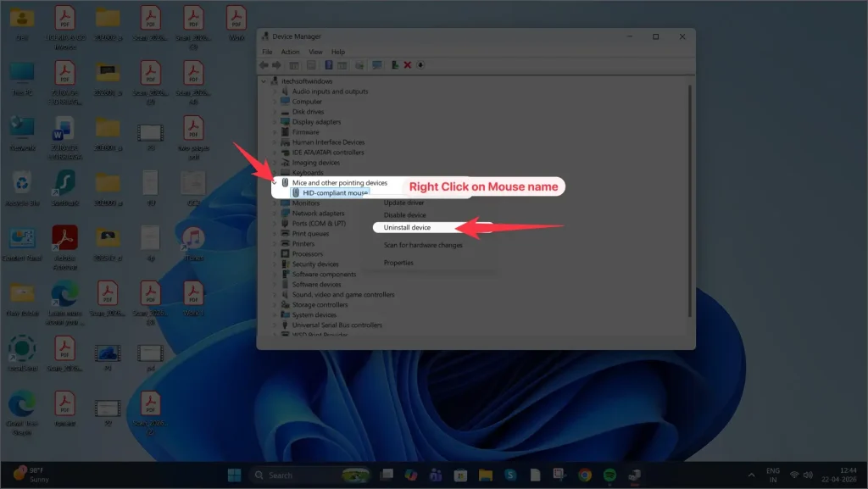Collapse the itechsoftwindows root node

(264, 81)
